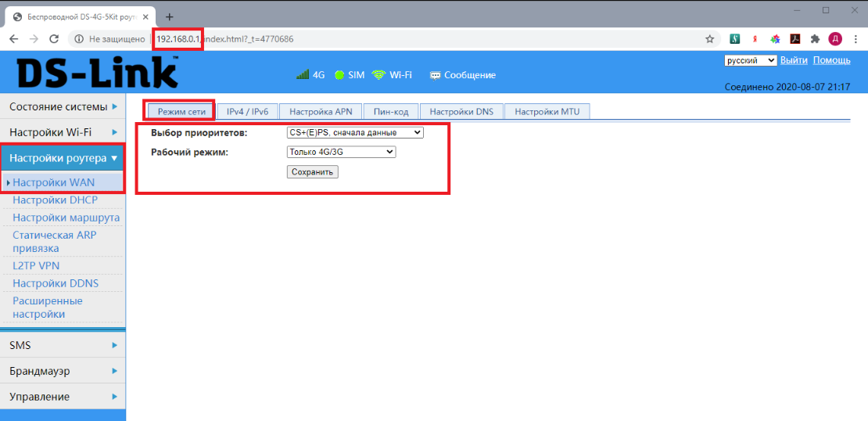Image resolution: width=868 pixels, height=421 pixels.
Task: Open the browser extensions puzzle icon
Action: click(x=815, y=38)
